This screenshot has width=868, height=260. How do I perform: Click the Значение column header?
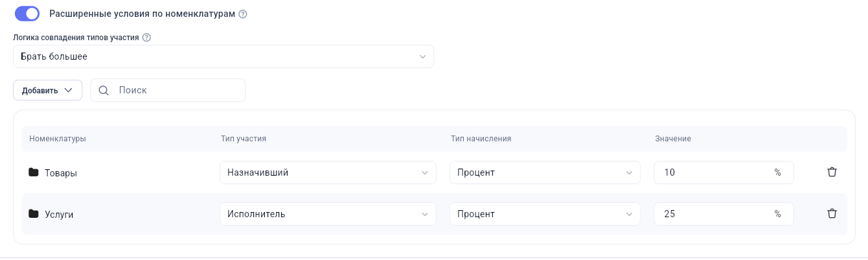pyautogui.click(x=673, y=139)
